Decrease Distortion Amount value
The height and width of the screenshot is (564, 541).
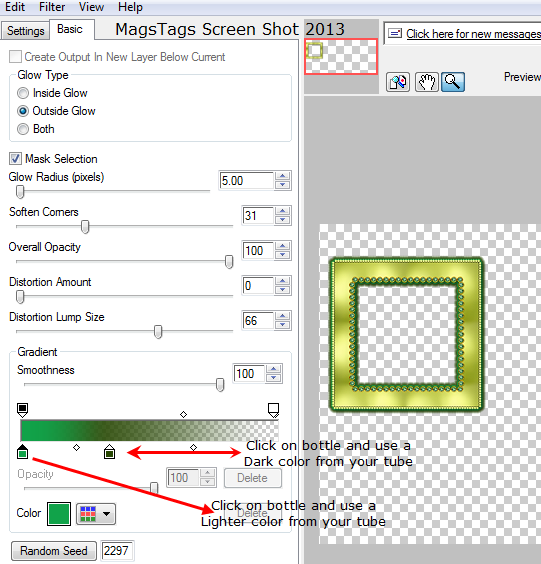click(283, 290)
